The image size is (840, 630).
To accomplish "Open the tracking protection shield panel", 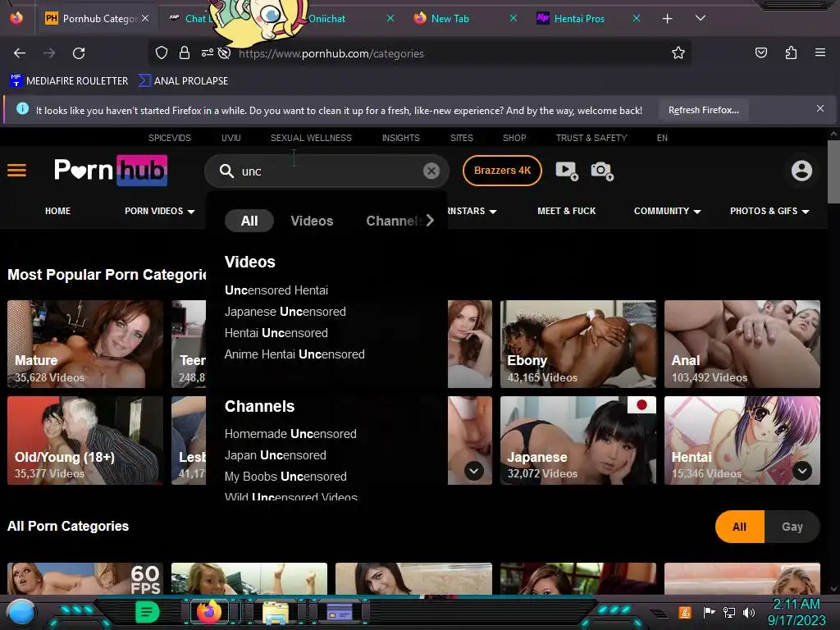I will (x=162, y=52).
